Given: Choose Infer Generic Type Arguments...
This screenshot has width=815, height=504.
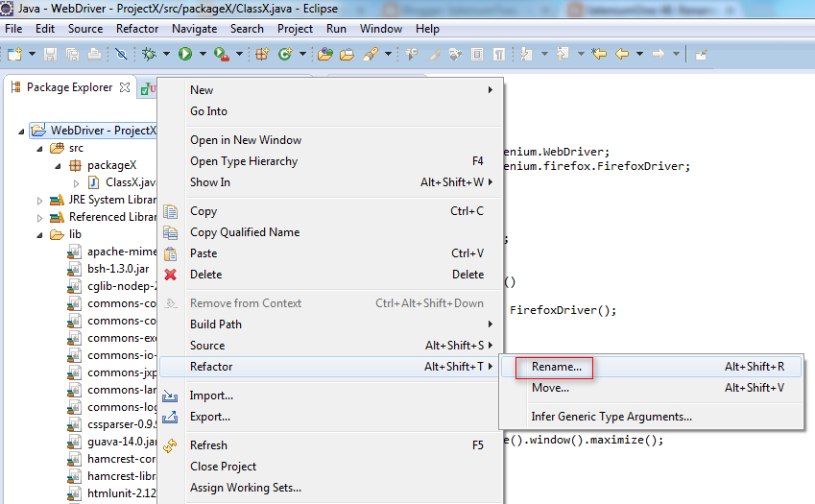Looking at the screenshot, I should click(650, 417).
